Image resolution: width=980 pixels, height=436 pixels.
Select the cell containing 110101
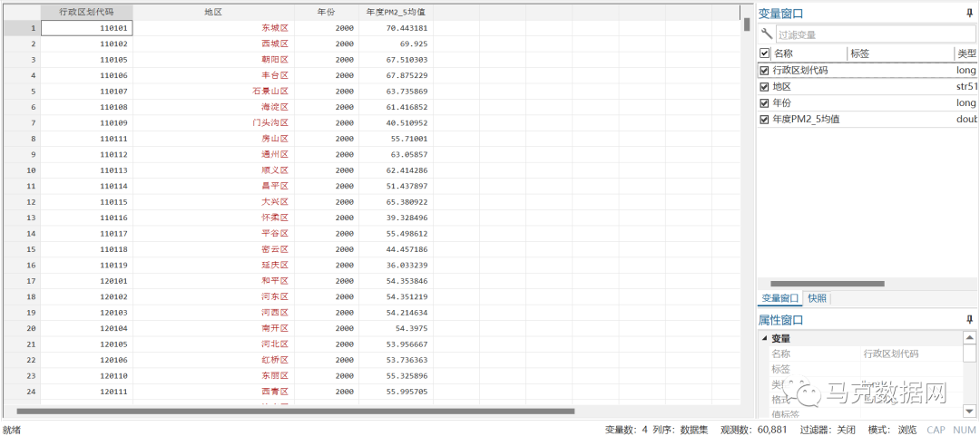tap(87, 28)
